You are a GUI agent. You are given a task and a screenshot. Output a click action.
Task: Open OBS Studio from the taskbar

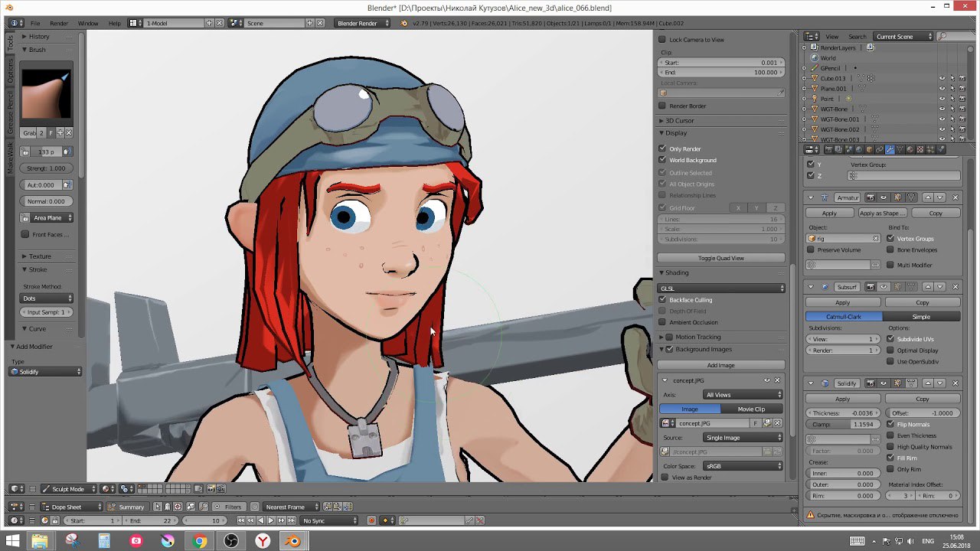[230, 541]
